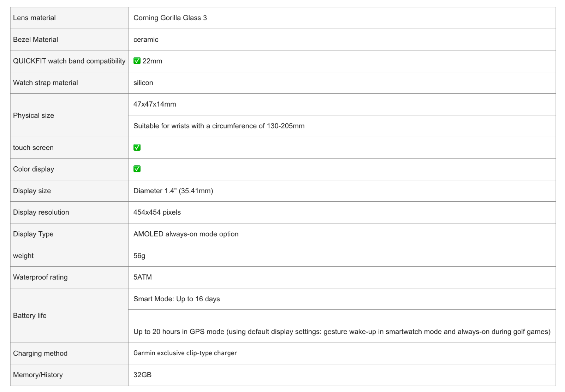Click Garmin exclusive clip-type charger text
Viewport: 565px width, 392px height.
click(x=185, y=353)
